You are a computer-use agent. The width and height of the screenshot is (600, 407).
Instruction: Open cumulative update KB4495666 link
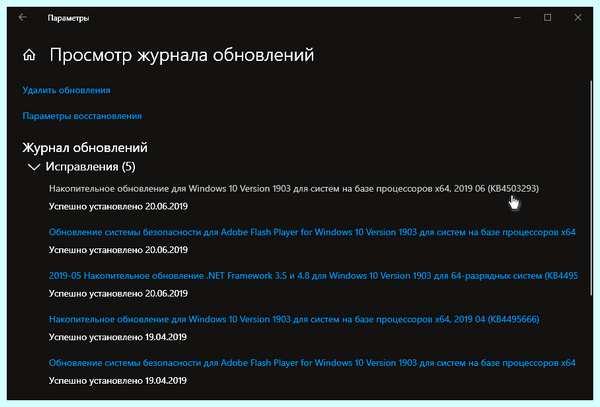tap(294, 319)
